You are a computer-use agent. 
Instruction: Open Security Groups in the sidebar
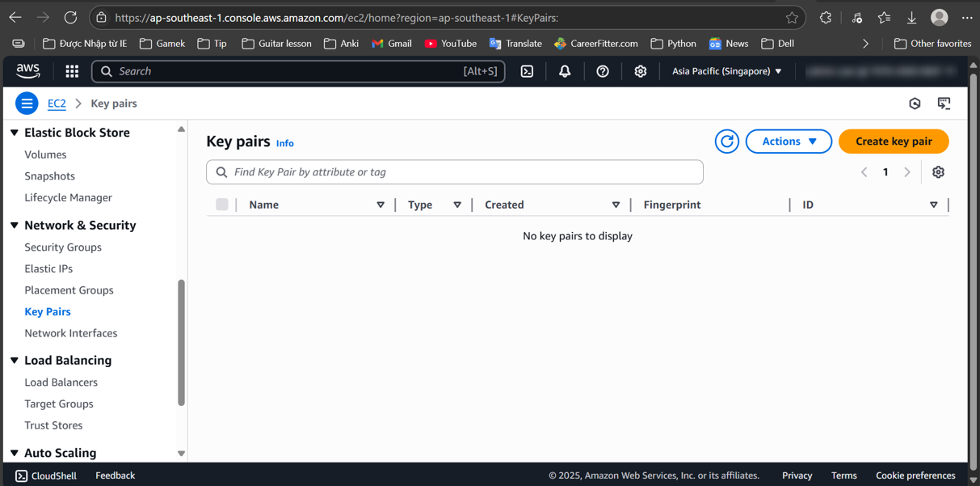tap(63, 247)
